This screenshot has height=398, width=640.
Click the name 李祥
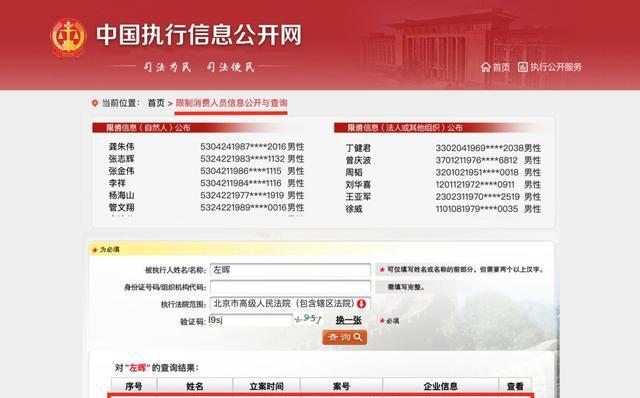pos(117,183)
